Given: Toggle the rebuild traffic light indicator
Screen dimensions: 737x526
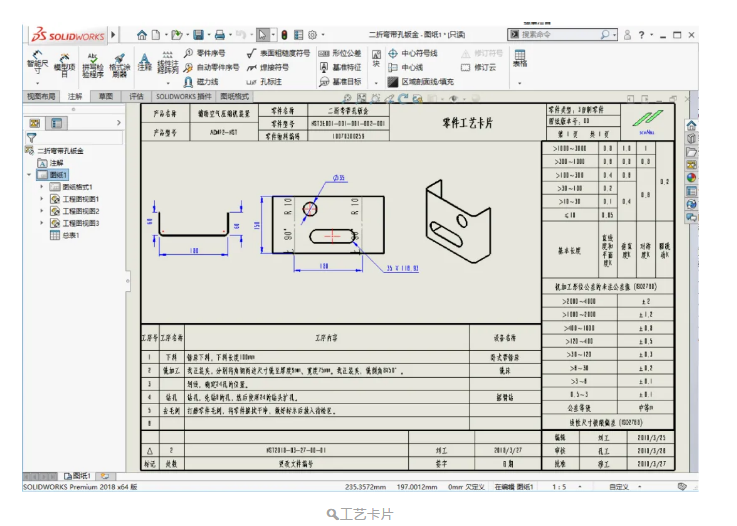Looking at the screenshot, I should coord(284,34).
